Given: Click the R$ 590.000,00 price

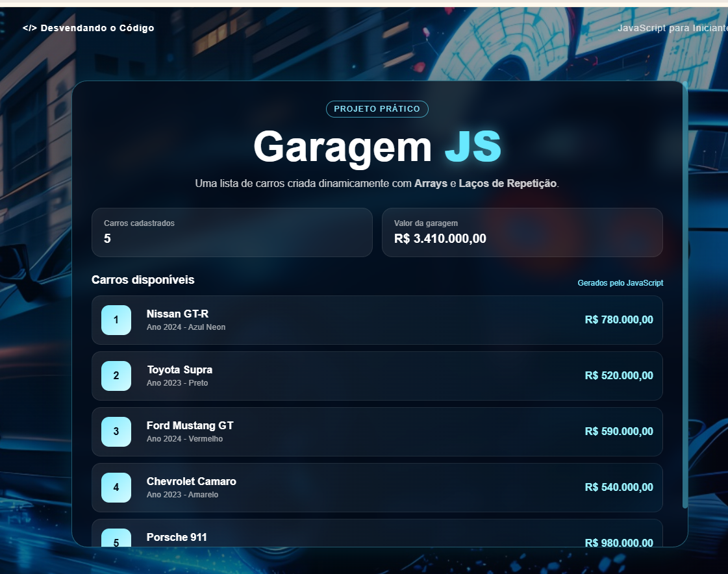Looking at the screenshot, I should 619,431.
